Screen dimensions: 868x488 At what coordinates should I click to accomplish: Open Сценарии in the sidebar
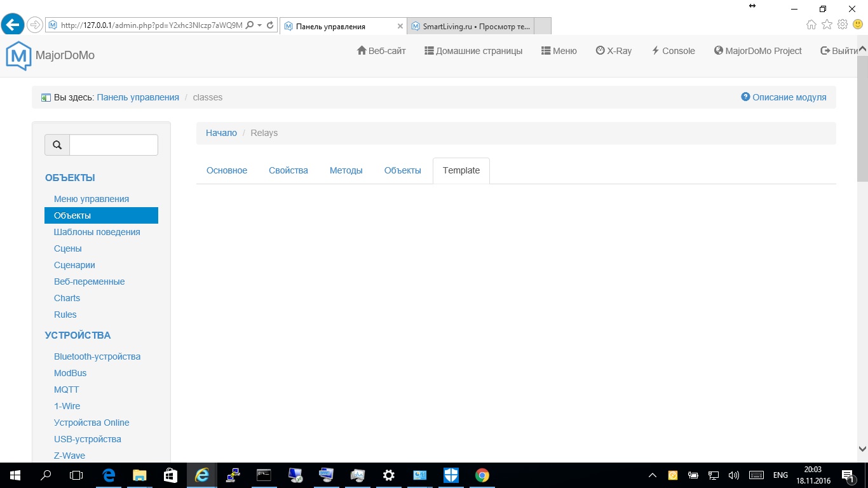[74, 265]
